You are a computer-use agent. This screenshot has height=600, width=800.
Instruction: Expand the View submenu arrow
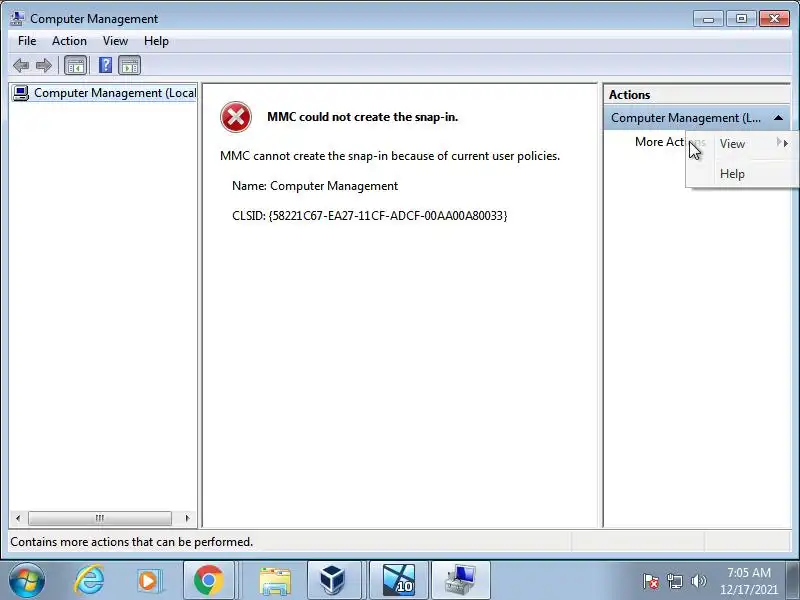tap(784, 143)
